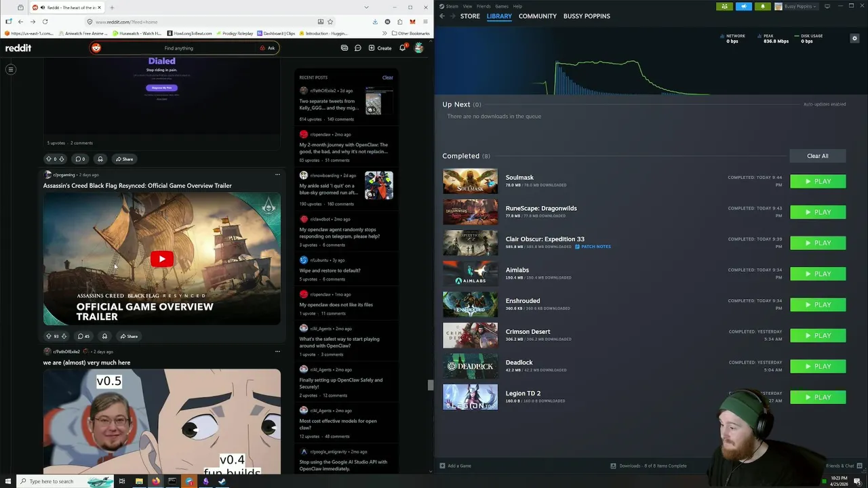This screenshot has width=868, height=488.
Task: Share the Assassin's Creed Black Flag post
Action: tap(129, 336)
